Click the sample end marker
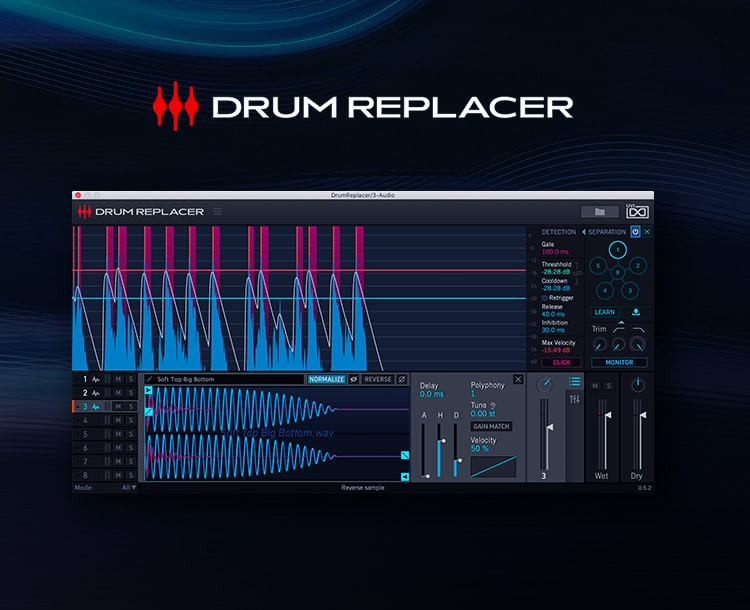750x610 pixels. click(405, 477)
